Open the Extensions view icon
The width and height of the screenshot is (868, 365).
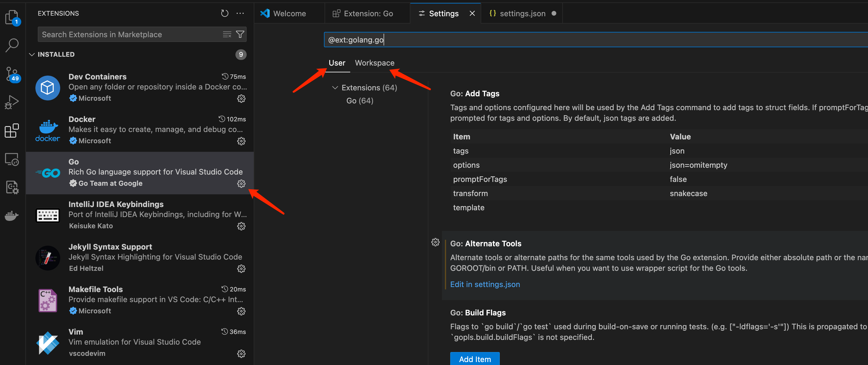pyautogui.click(x=12, y=131)
